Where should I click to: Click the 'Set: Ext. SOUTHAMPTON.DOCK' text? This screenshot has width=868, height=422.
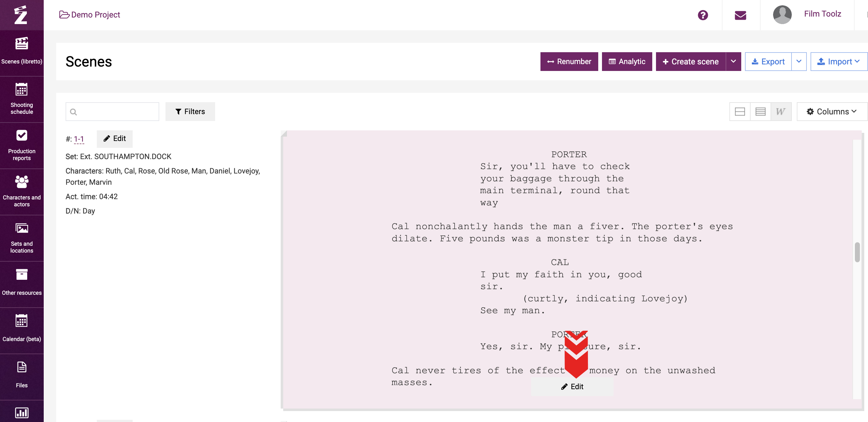tap(118, 157)
